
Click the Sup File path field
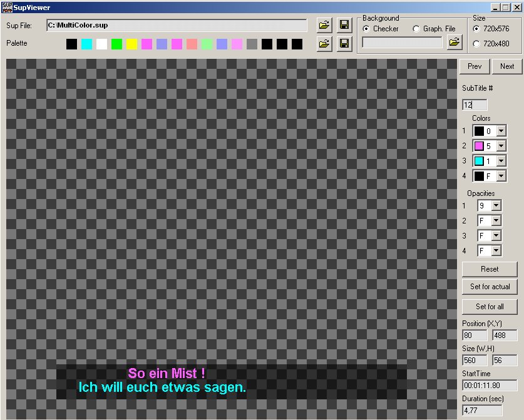[177, 26]
